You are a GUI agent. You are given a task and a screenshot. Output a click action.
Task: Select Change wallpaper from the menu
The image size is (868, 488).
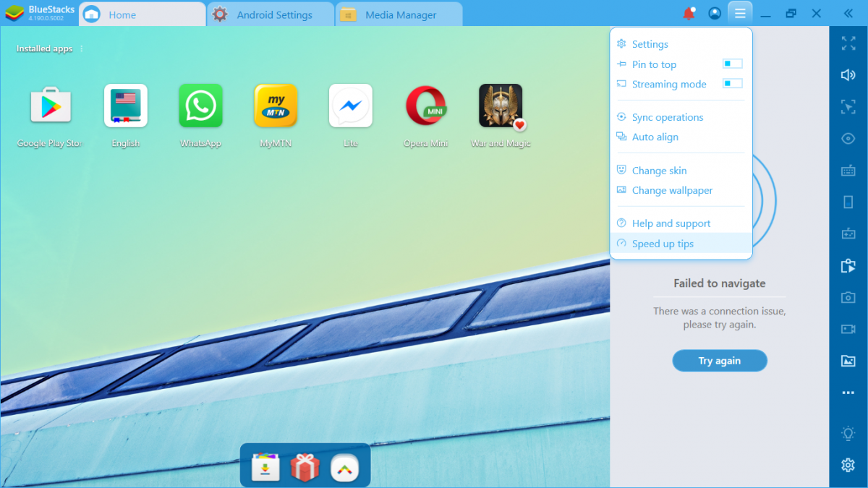coord(672,190)
